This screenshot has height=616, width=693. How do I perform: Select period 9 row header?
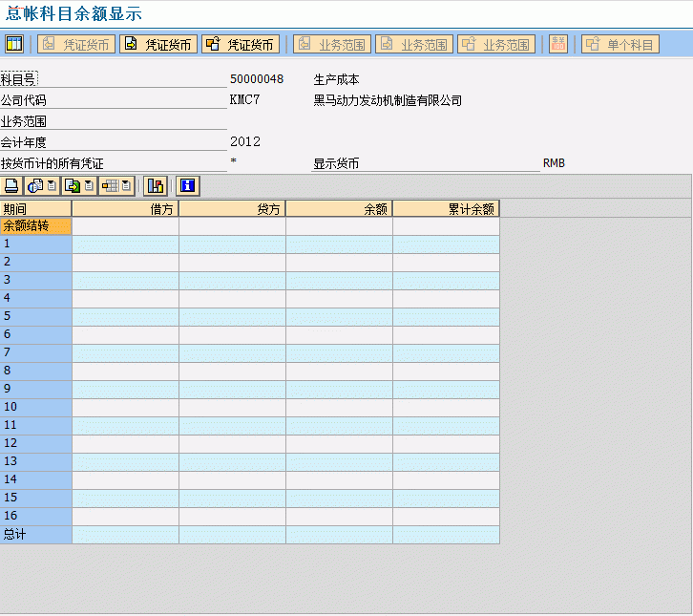pos(35,389)
